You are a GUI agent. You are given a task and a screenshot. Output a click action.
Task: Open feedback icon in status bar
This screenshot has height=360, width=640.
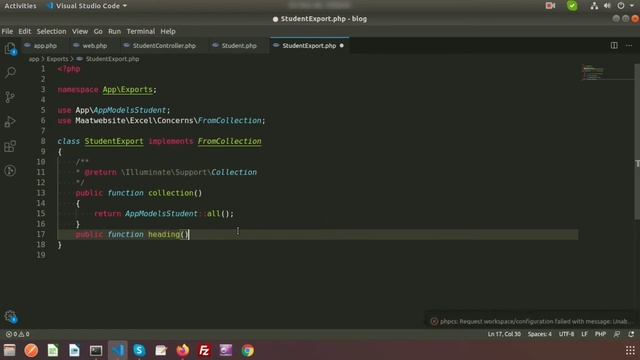click(x=617, y=334)
